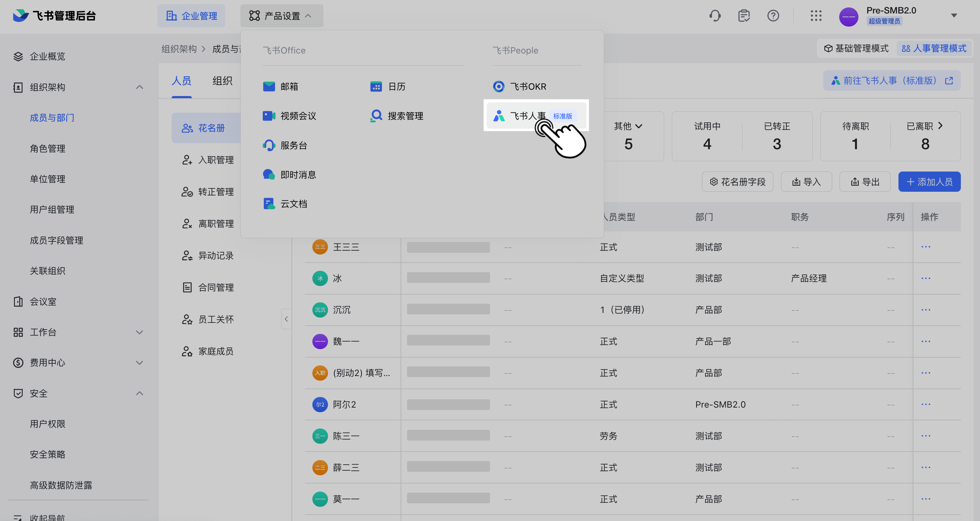
Task: Click 添加人员 button
Action: (929, 182)
